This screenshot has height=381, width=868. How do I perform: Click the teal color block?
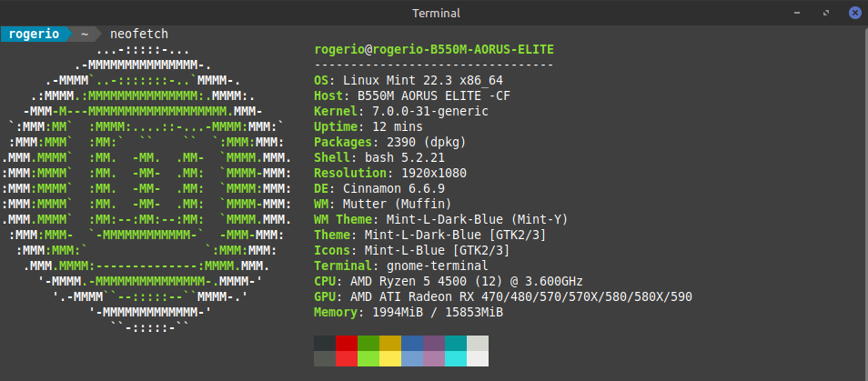[456, 344]
